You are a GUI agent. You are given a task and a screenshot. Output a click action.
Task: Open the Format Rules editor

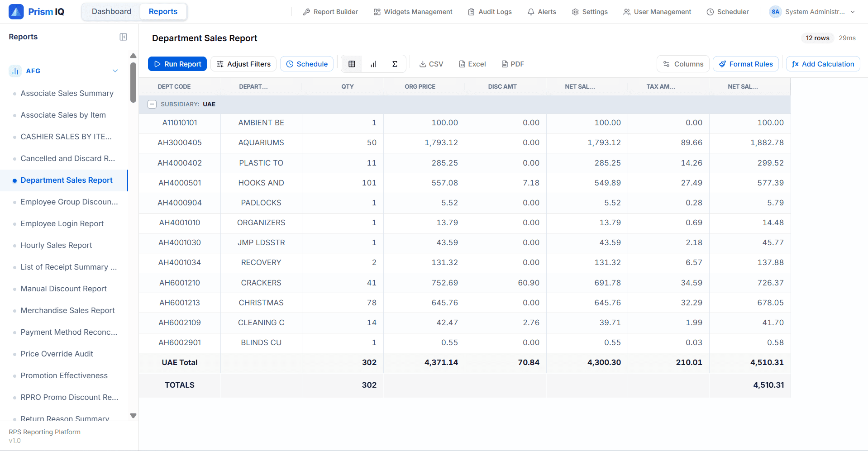coord(745,64)
